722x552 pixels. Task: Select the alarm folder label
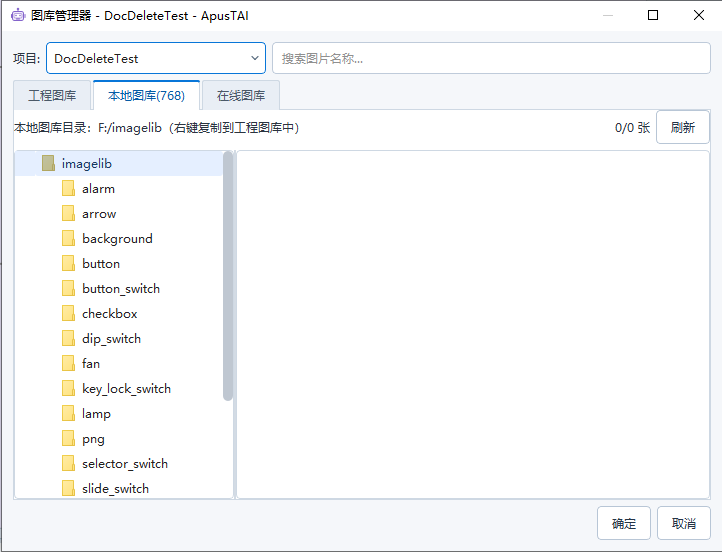point(99,189)
